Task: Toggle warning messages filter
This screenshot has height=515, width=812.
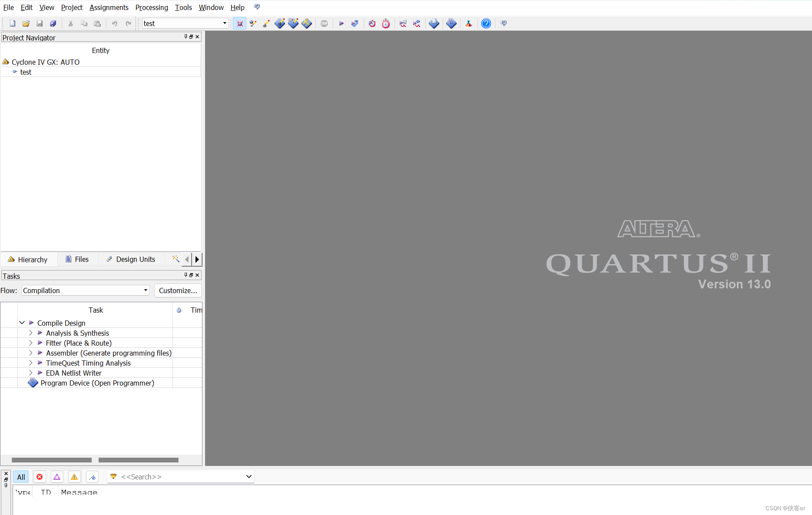Action: (x=74, y=477)
